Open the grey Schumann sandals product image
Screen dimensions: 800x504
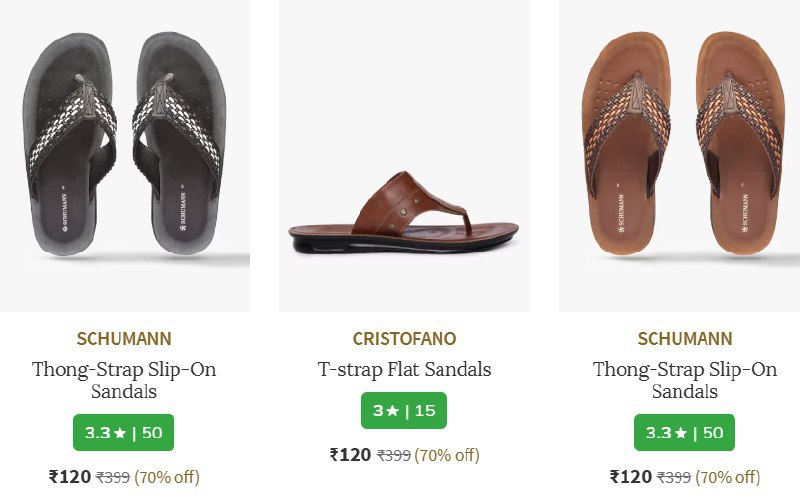click(x=124, y=150)
